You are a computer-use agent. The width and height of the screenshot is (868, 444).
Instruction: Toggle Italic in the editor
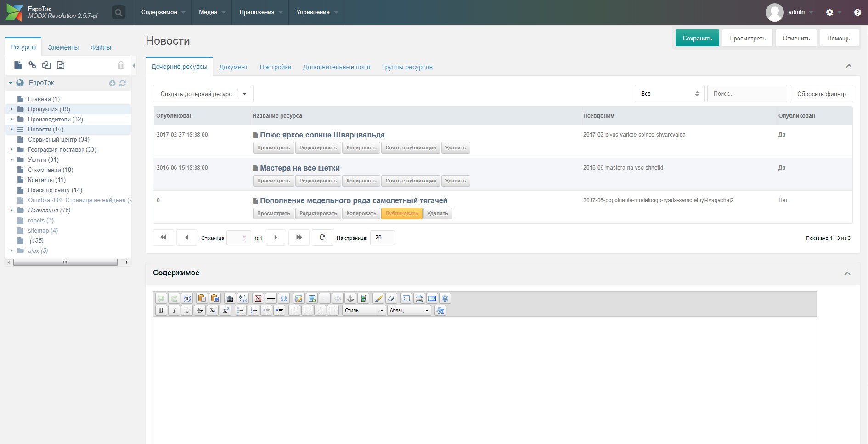pos(174,310)
